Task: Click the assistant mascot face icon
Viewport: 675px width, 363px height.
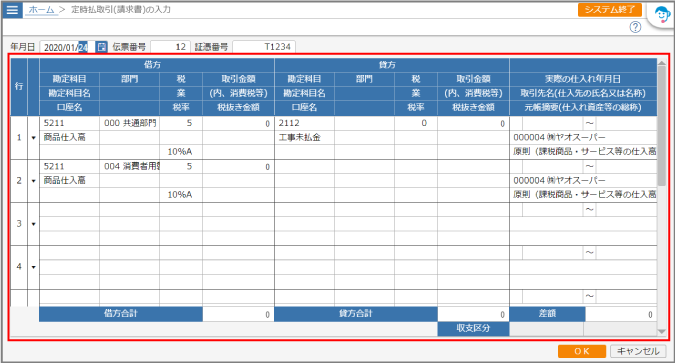Action: pos(662,16)
